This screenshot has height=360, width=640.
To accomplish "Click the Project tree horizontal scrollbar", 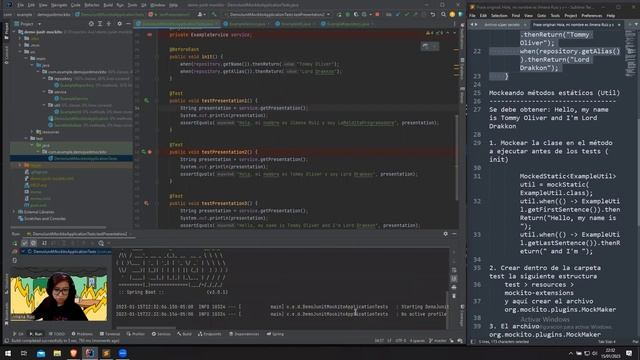I will click(58, 227).
